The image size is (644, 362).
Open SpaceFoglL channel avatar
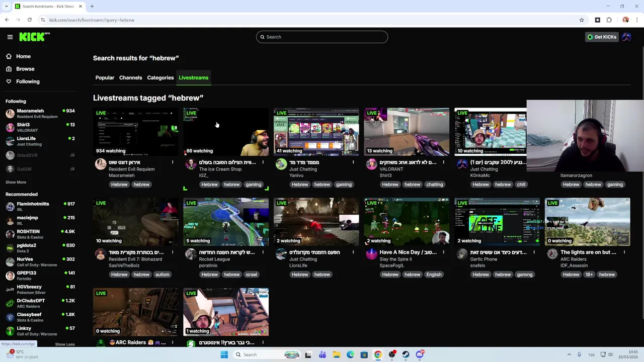(371, 254)
